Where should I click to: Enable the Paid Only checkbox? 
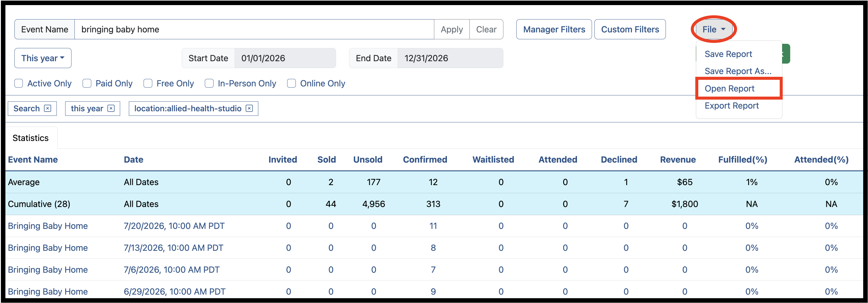87,83
